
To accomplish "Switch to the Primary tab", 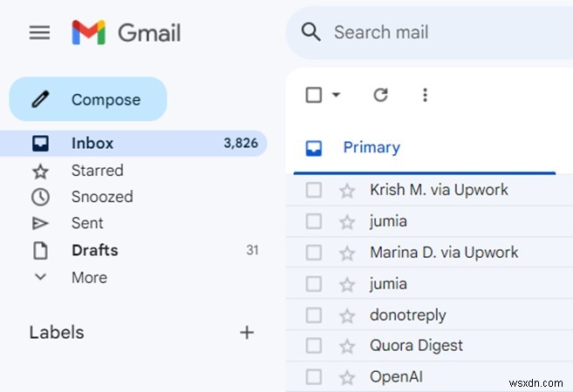I will [x=425, y=148].
